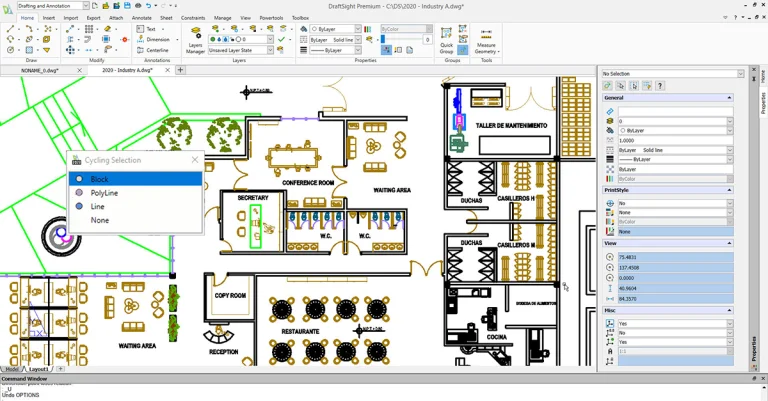
Task: Select the Dimension annotation tool
Action: coord(156,39)
